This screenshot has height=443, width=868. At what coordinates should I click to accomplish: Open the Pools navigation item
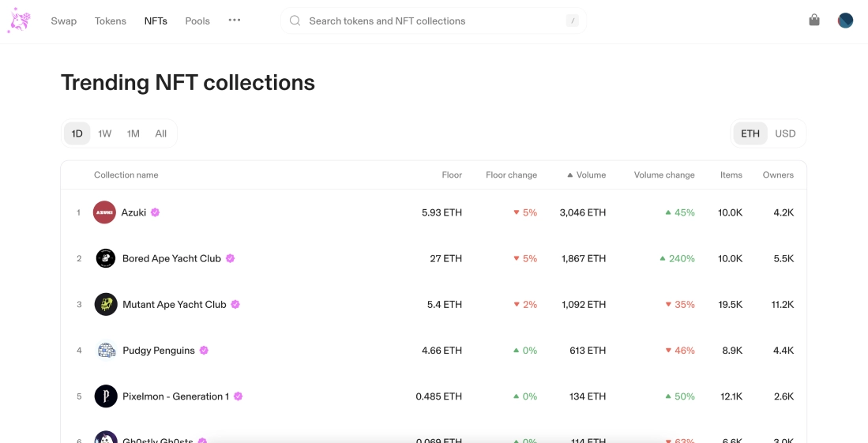[197, 21]
